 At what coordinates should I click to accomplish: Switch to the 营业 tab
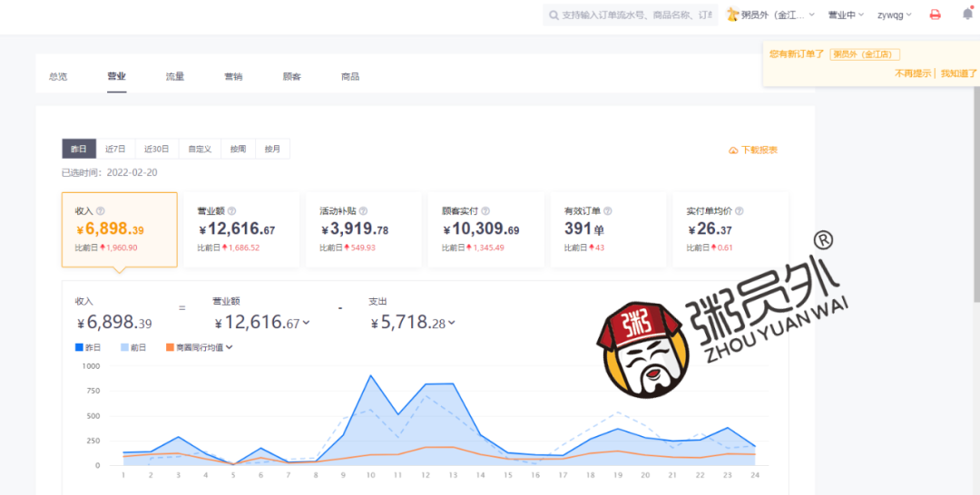click(x=116, y=77)
